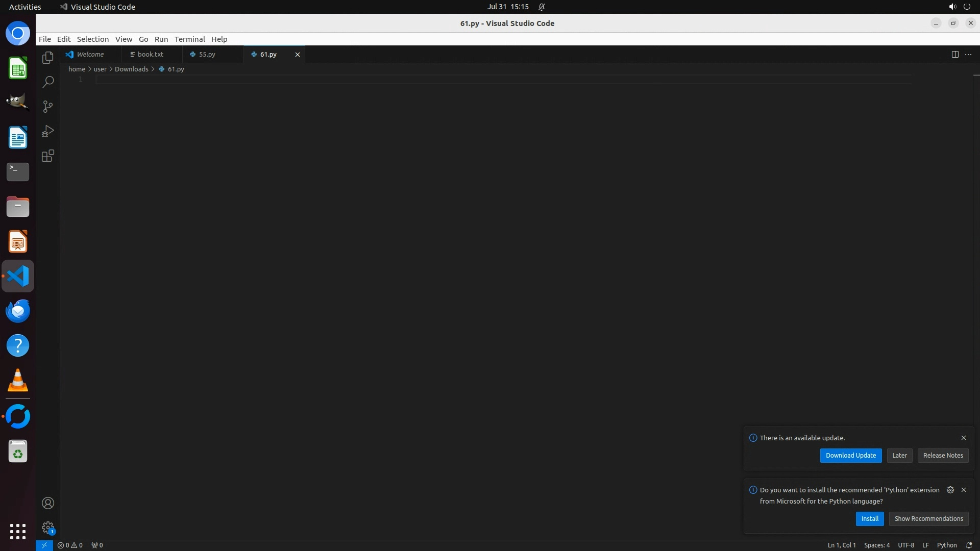This screenshot has height=551, width=980.
Task: Open the Manage gear icon
Action: (x=48, y=528)
